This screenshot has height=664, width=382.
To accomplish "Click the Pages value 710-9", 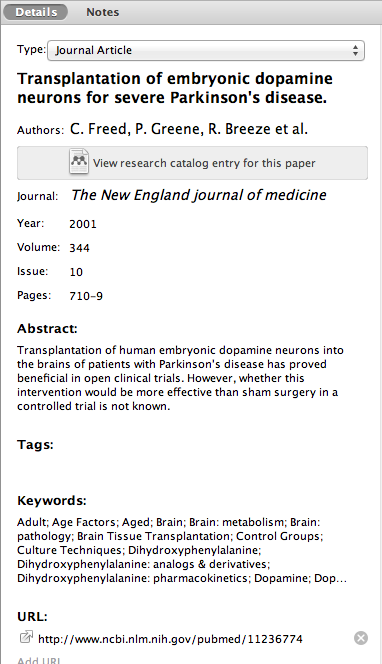I will (86, 296).
